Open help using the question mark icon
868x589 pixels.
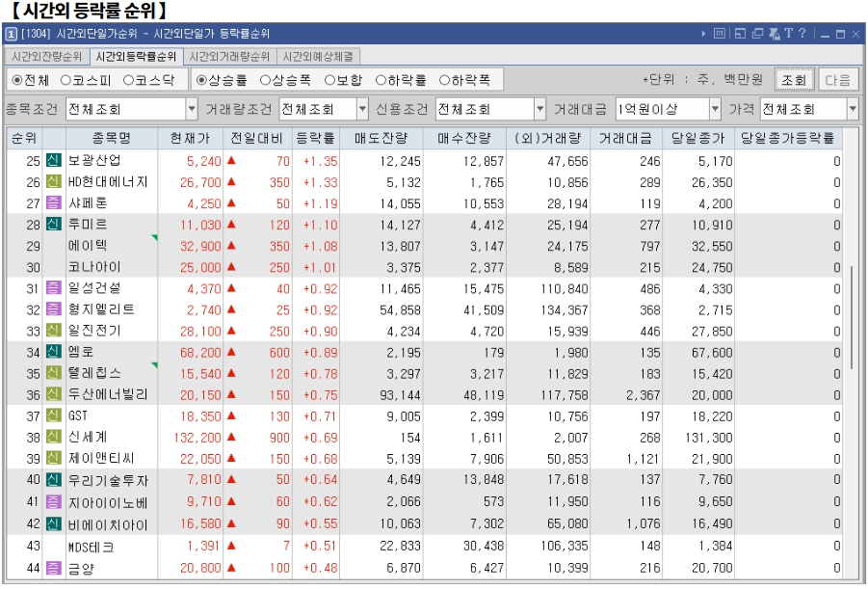804,33
